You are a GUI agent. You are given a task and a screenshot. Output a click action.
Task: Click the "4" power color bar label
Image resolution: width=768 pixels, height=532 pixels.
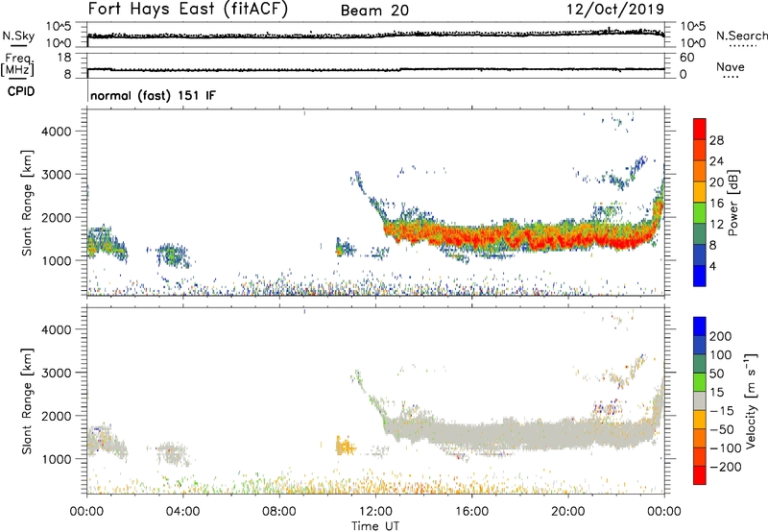[x=712, y=266]
